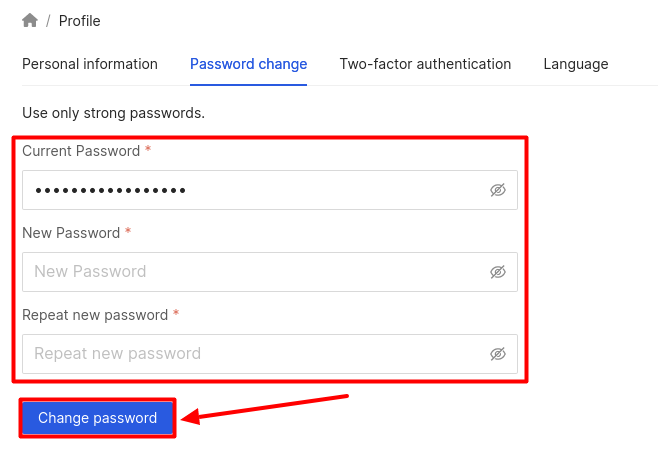
Task: Focus the Repeat new password field
Action: point(250,354)
